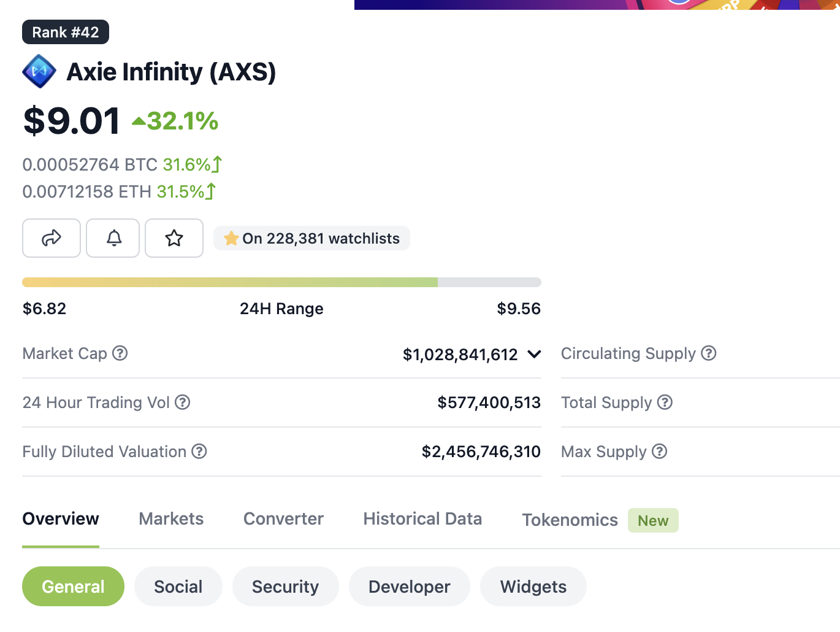840x632 pixels.
Task: Add Axie Infinity to watchlist star button
Action: pos(174,238)
